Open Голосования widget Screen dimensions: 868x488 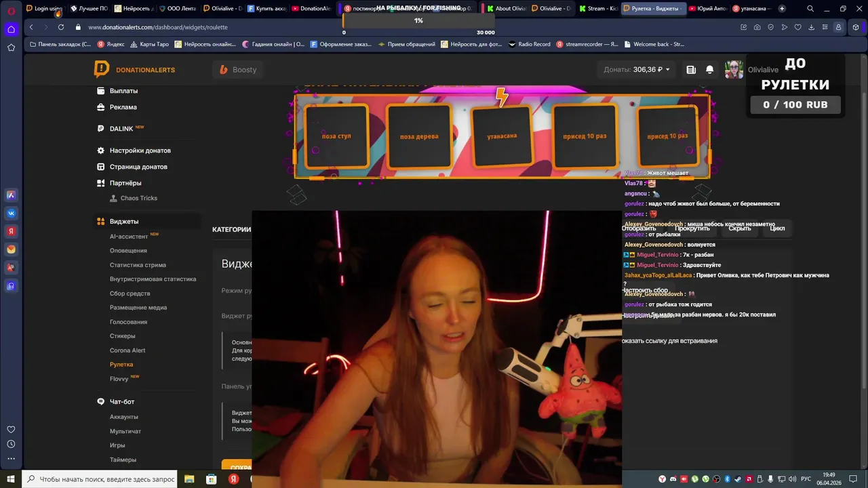coord(128,322)
